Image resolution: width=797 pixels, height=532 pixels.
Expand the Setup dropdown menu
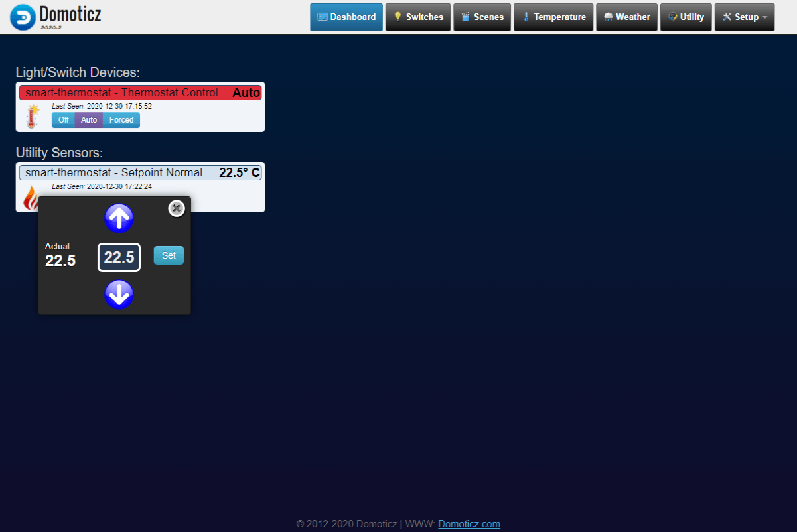tap(744, 17)
